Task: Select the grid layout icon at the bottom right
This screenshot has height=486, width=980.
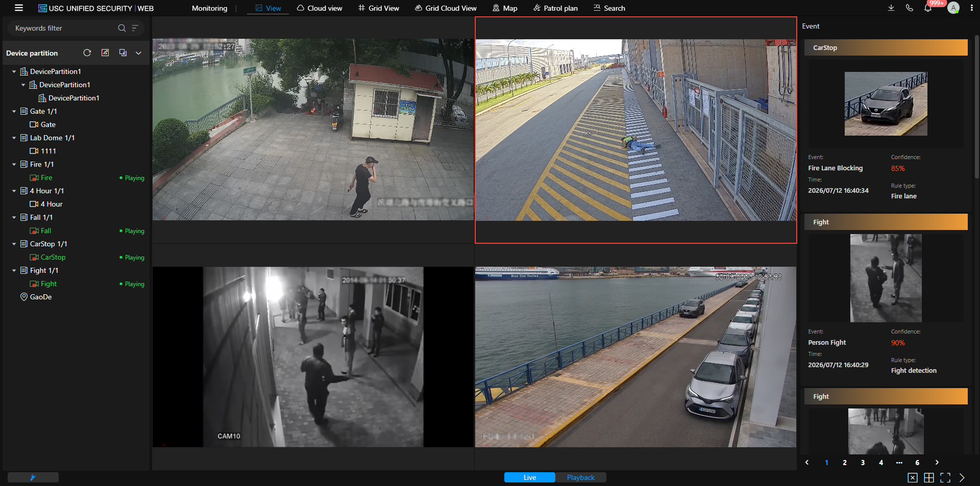Action: point(929,478)
